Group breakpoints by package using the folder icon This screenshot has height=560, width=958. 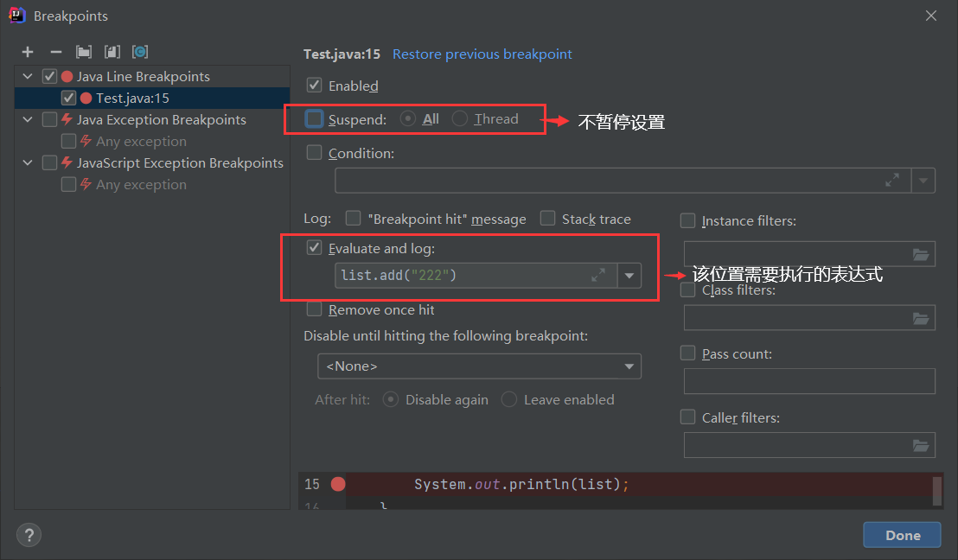click(83, 52)
